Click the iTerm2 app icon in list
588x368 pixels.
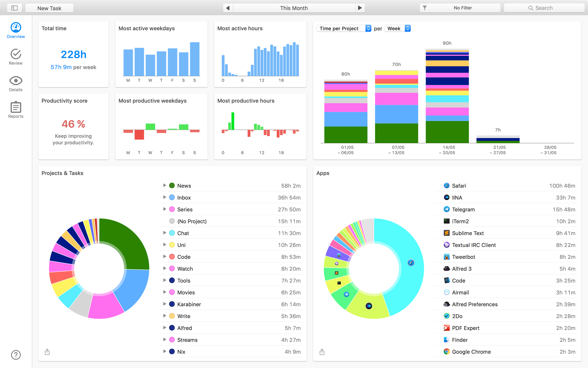tap(447, 221)
